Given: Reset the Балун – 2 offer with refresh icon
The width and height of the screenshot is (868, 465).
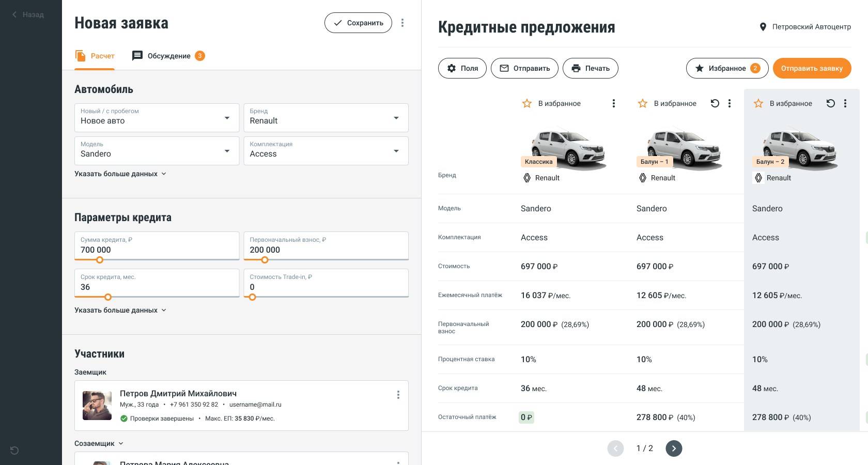Looking at the screenshot, I should click(831, 103).
